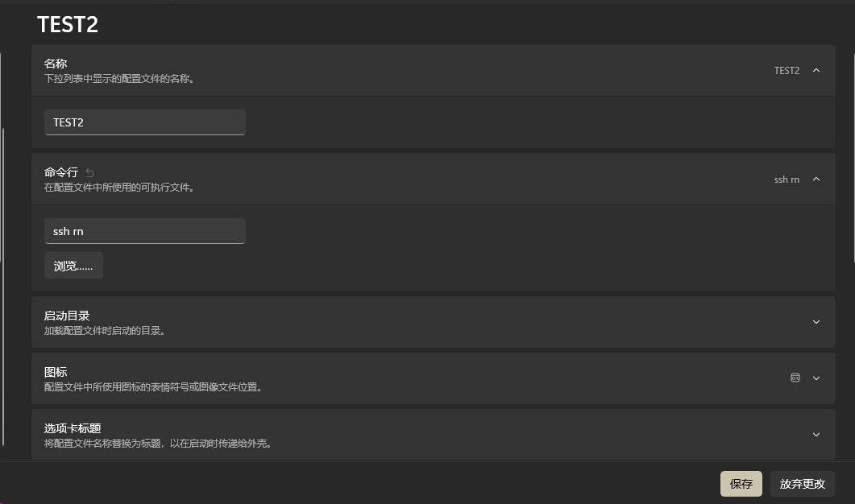The width and height of the screenshot is (855, 504).
Task: Click the ssh rn preview text in 命令行 header
Action: tap(787, 180)
